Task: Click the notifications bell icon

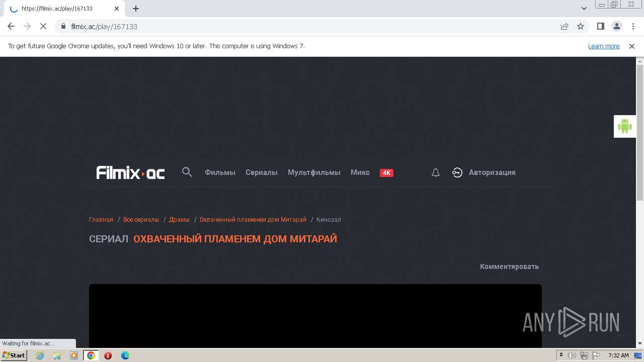Action: [436, 172]
